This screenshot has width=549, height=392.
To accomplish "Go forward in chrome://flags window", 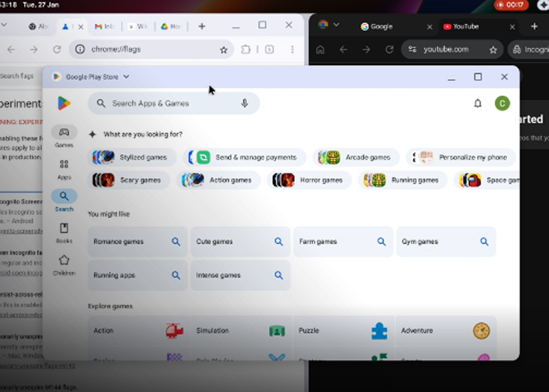I will click(x=34, y=49).
